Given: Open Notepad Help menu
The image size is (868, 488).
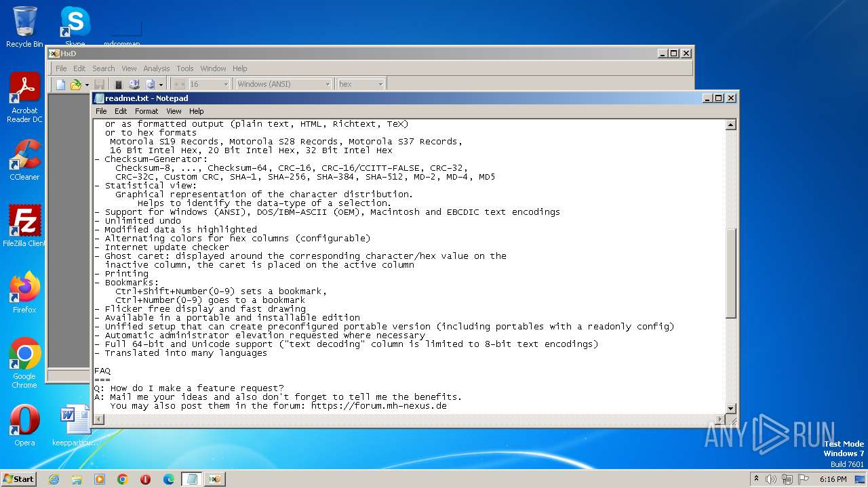Looking at the screenshot, I should 197,111.
